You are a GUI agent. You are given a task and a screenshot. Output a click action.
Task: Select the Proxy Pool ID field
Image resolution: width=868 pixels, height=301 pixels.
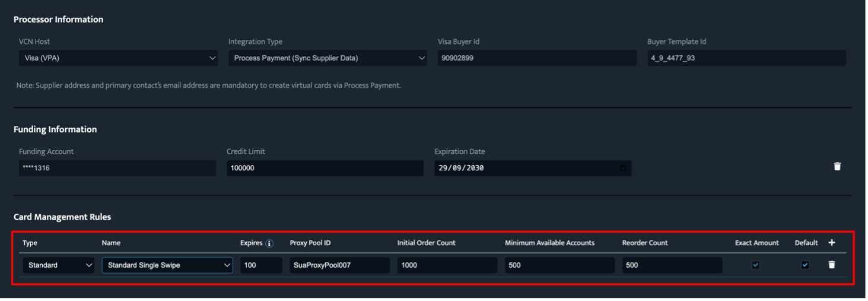click(x=339, y=265)
